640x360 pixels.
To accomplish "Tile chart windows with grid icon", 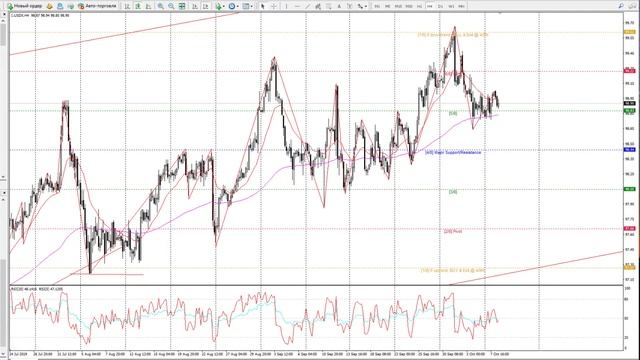I will (x=182, y=6).
